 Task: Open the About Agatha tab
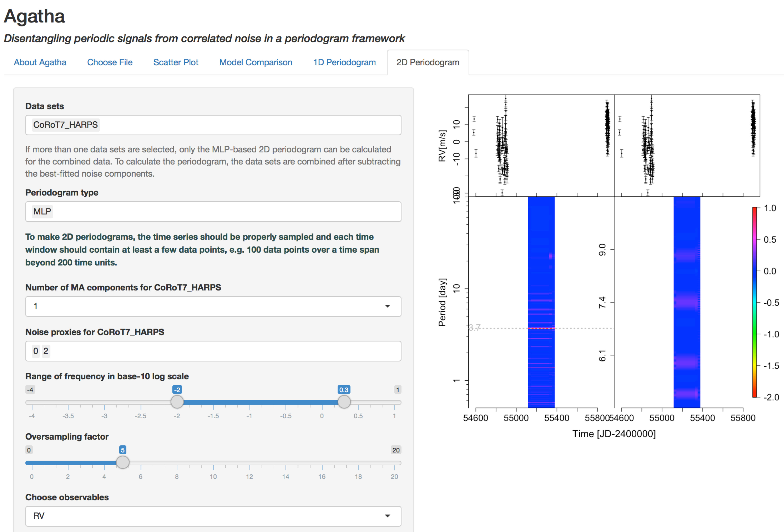point(40,62)
